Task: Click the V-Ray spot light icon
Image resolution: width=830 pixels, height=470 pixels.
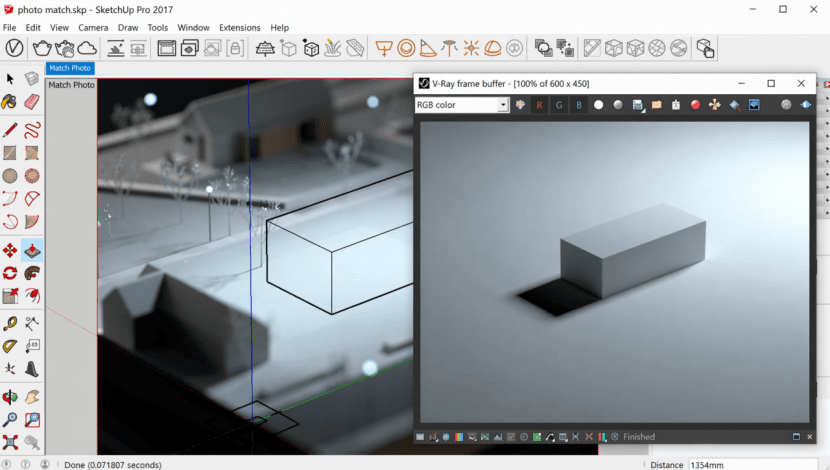Action: click(428, 49)
